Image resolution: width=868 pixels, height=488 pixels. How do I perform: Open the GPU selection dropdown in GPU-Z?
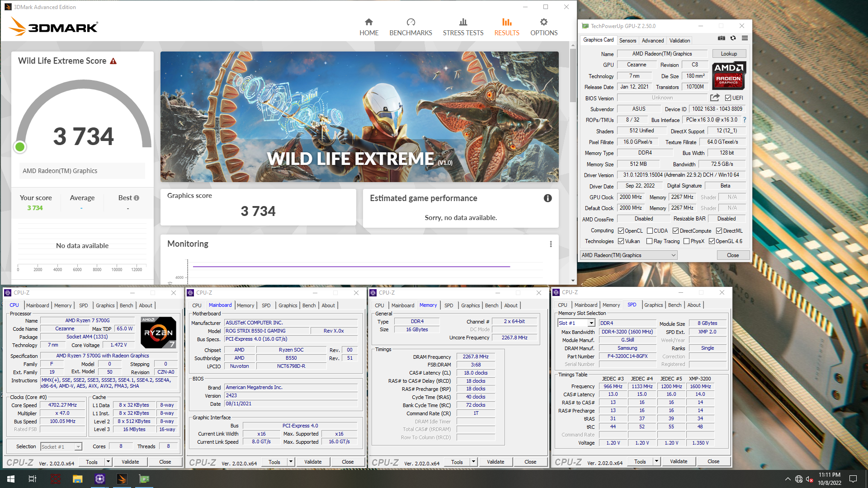(628, 255)
